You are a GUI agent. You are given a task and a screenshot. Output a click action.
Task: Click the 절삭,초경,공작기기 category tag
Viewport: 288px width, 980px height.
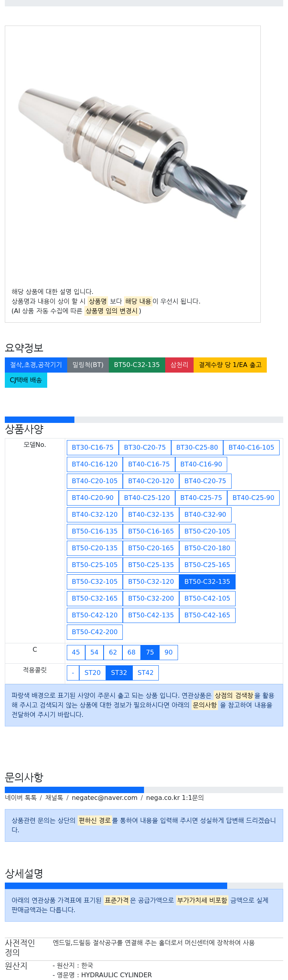click(x=36, y=365)
